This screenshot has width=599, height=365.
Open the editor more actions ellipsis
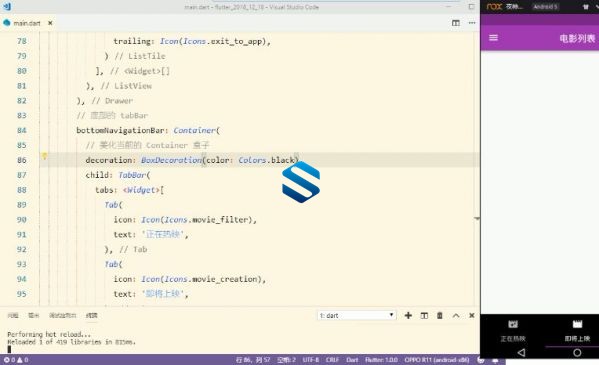point(472,23)
